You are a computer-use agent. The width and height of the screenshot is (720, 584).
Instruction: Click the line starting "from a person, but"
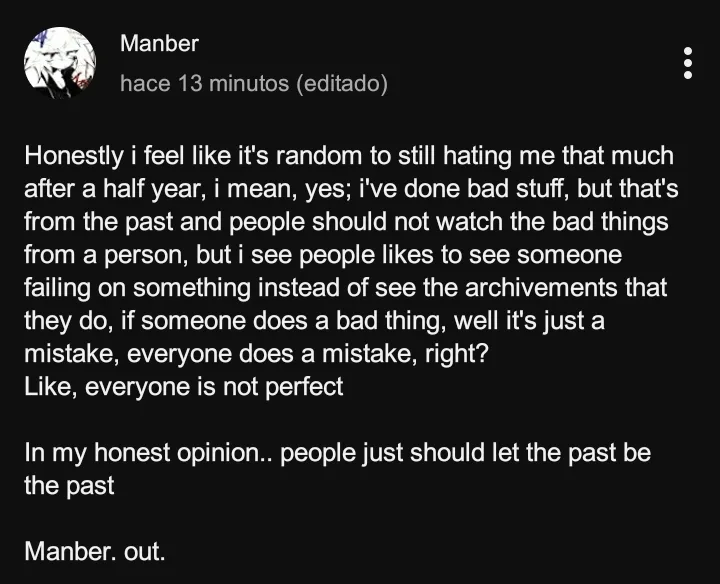[322, 255]
